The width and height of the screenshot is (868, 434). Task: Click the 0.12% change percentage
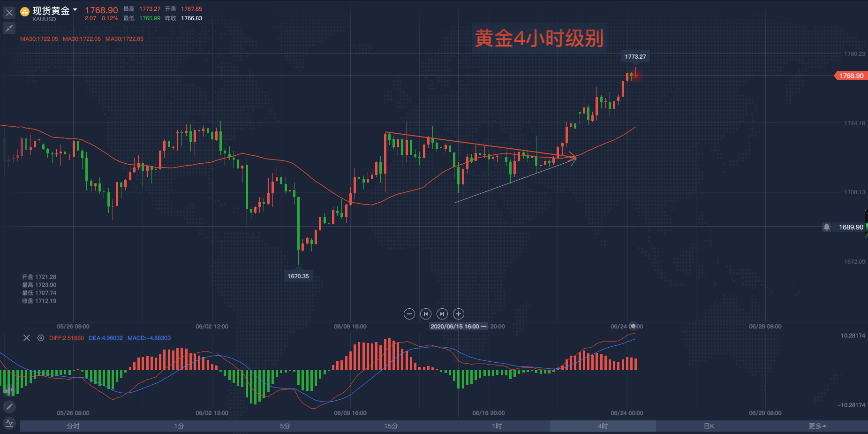[x=110, y=18]
